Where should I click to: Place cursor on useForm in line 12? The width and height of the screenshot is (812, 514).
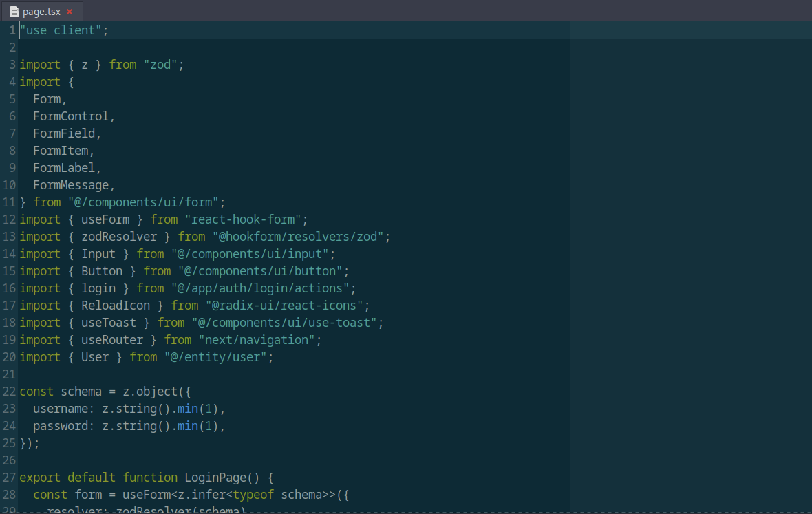tap(105, 219)
